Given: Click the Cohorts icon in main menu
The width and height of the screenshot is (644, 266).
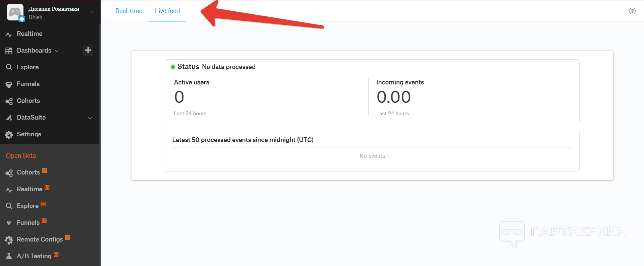Looking at the screenshot, I should (9, 101).
